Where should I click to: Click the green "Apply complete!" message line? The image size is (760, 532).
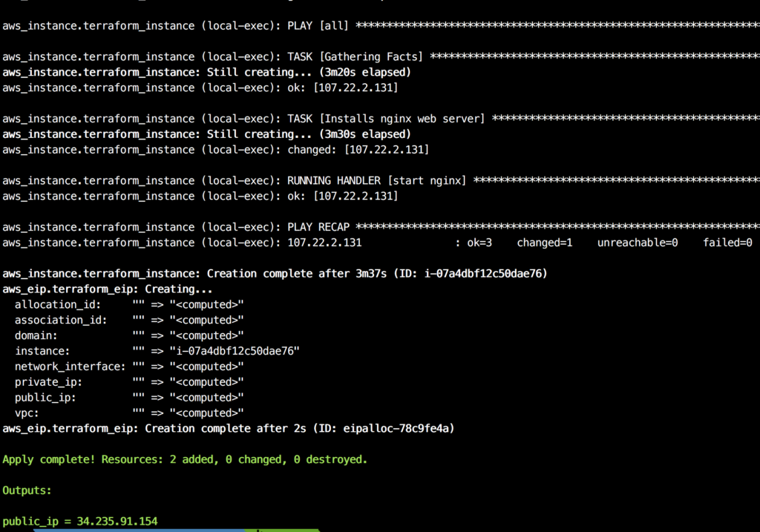185,459
